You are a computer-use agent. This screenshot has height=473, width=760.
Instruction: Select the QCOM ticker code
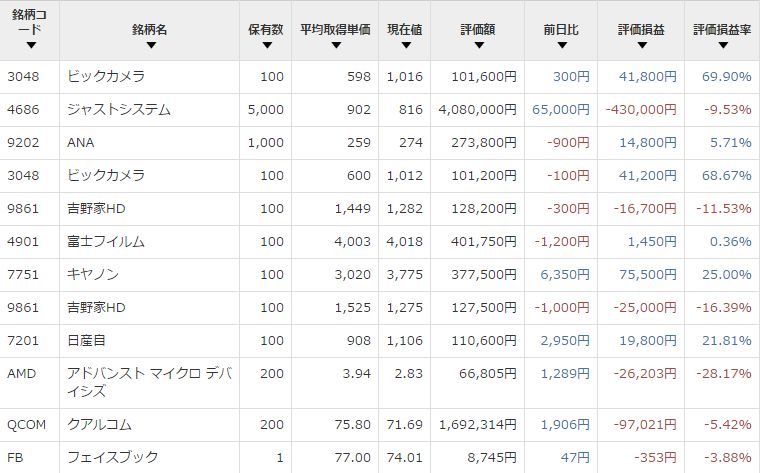26,423
